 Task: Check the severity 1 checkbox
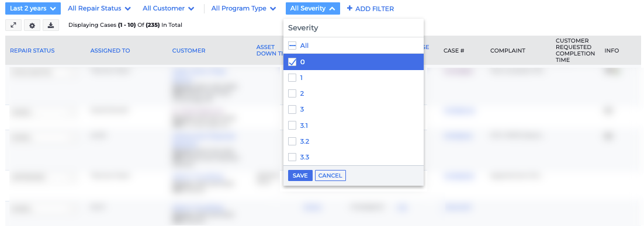pyautogui.click(x=292, y=78)
